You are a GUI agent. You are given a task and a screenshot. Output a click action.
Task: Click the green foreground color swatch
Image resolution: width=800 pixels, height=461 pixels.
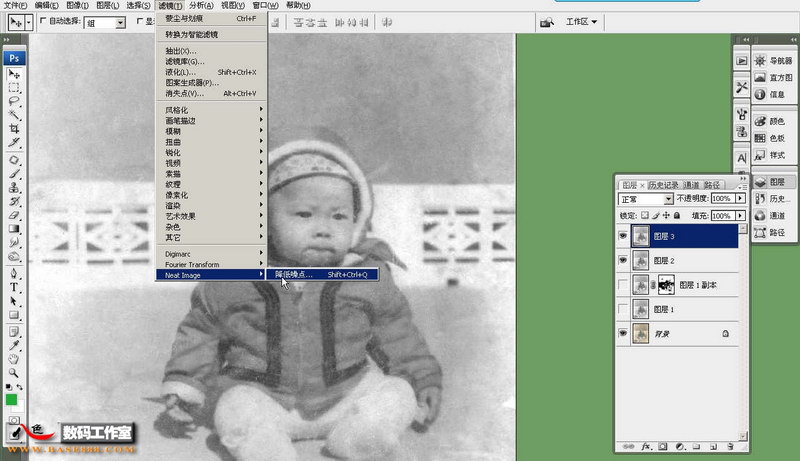coord(11,399)
